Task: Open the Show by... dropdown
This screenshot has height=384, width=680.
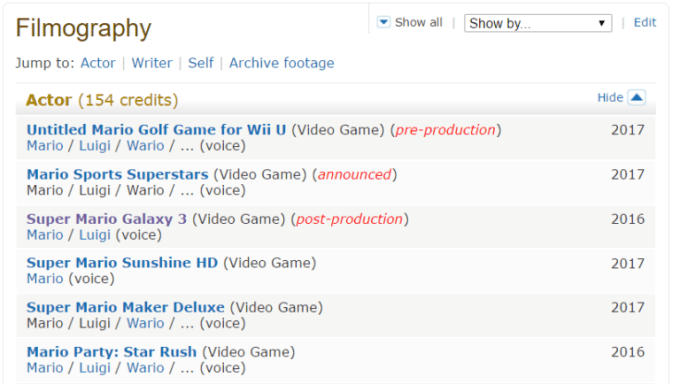Action: coord(538,23)
